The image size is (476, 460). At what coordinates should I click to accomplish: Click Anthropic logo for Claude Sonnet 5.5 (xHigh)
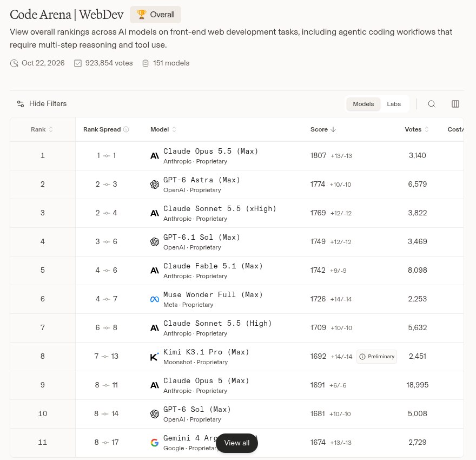pos(155,213)
